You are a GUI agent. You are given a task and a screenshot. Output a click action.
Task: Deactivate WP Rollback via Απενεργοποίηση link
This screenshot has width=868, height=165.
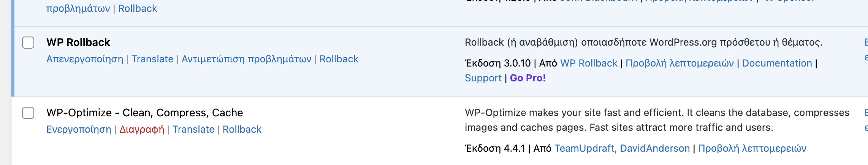point(85,59)
